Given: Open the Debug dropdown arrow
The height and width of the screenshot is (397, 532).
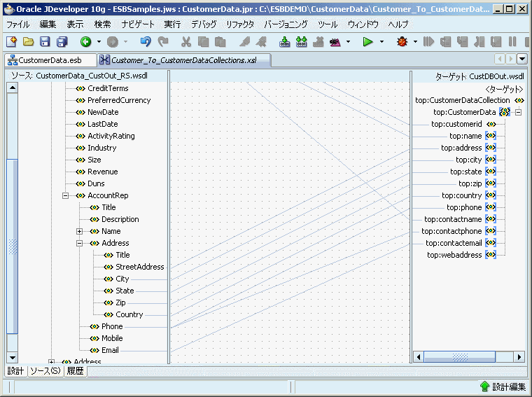Looking at the screenshot, I should coord(415,42).
